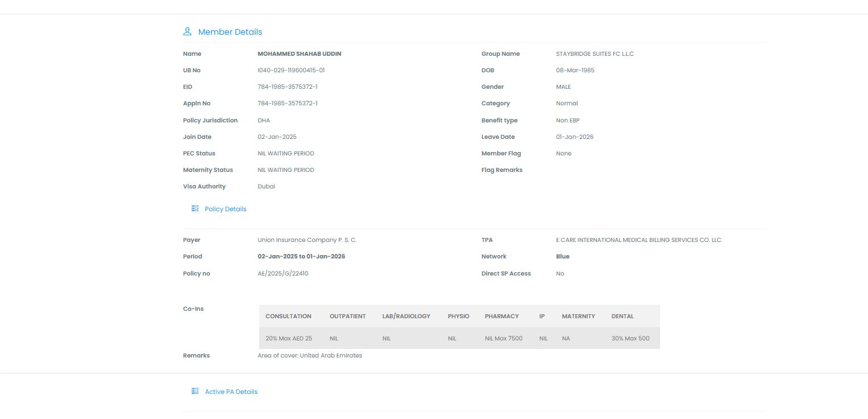Click the Join Date value 02-Jan-2025

click(x=277, y=137)
